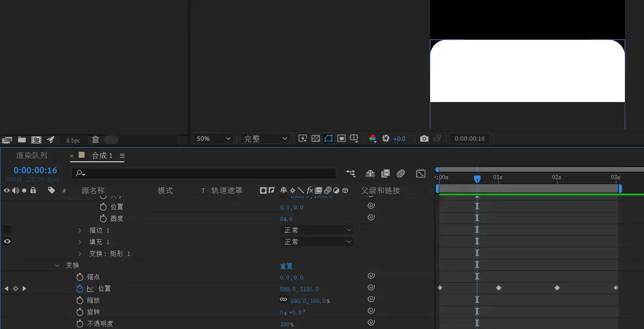Toggle the transparency grid
Viewport: 644px width, 329px height.
(x=316, y=139)
